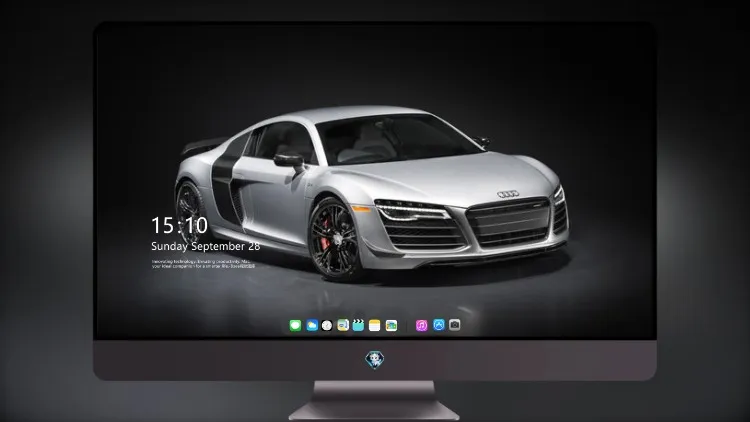Open the green and yellow app left of the dock divider

coord(391,325)
